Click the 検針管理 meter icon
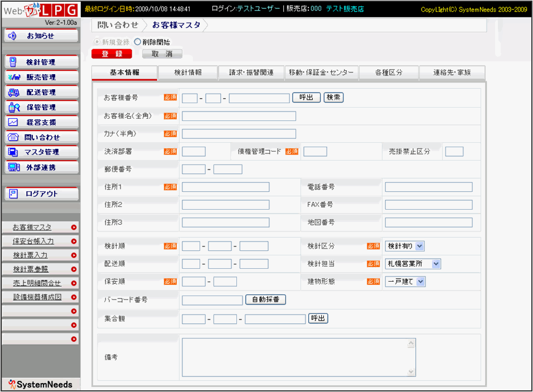 (13, 62)
